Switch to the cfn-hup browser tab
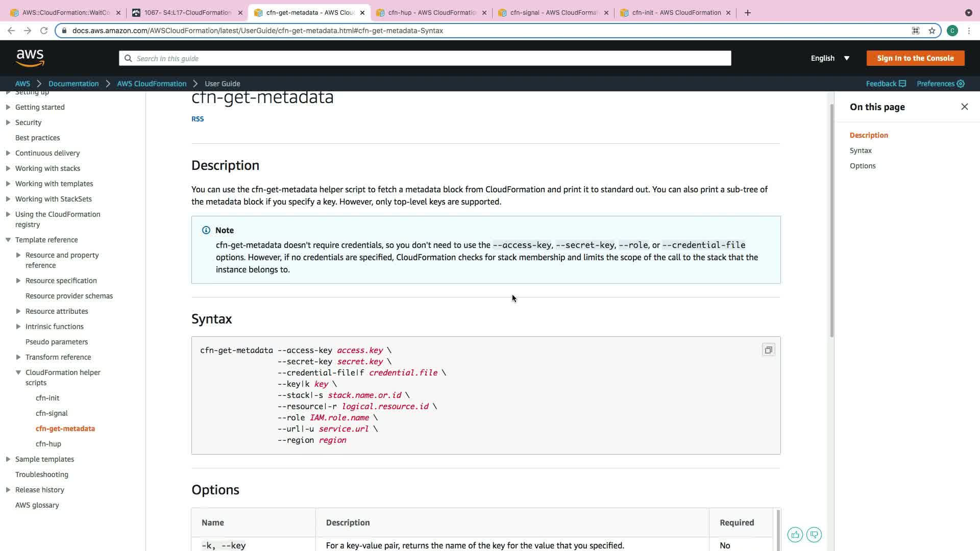Screen dimensions: 980x551 tap(432, 13)
